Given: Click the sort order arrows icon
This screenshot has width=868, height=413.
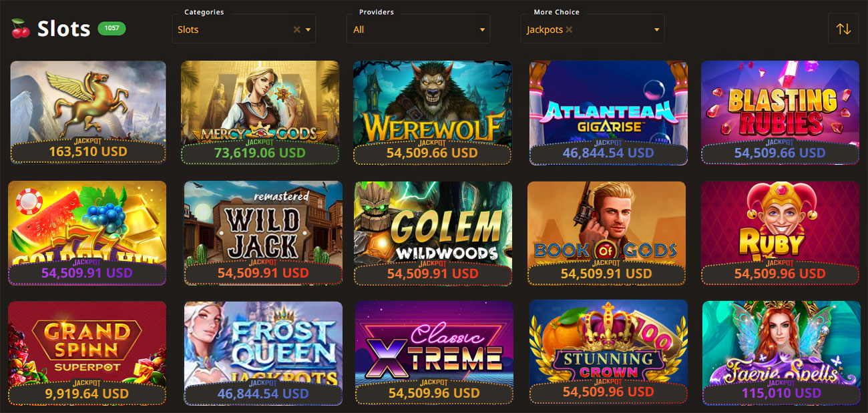Looking at the screenshot, I should (843, 29).
